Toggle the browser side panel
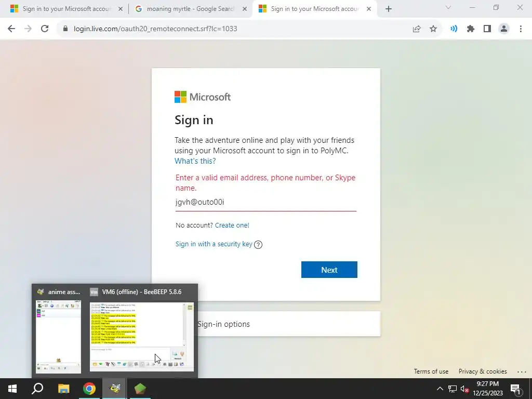 click(487, 29)
